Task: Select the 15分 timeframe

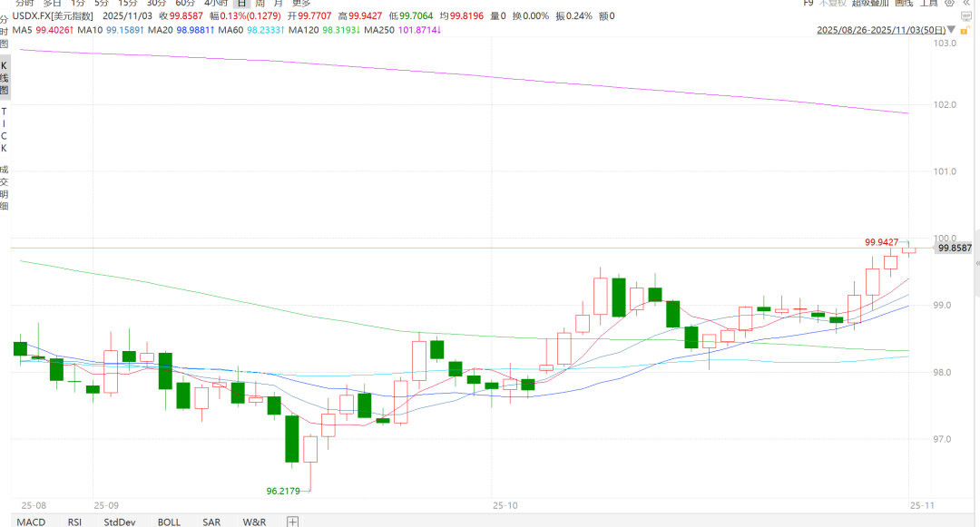Action: pyautogui.click(x=128, y=3)
